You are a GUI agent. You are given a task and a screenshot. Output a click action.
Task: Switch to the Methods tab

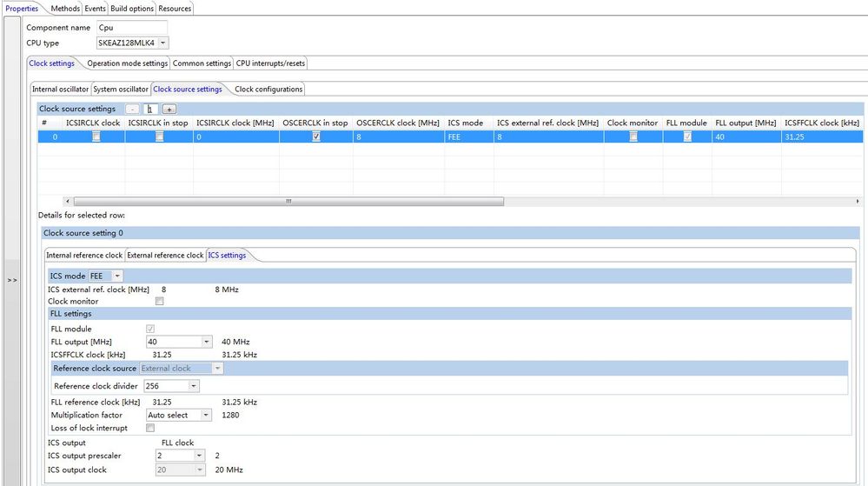point(65,9)
